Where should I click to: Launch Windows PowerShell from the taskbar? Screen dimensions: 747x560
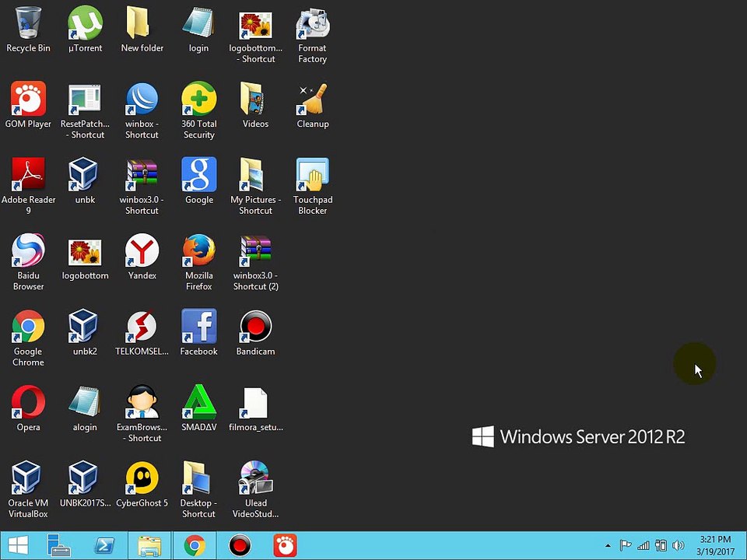click(104, 545)
